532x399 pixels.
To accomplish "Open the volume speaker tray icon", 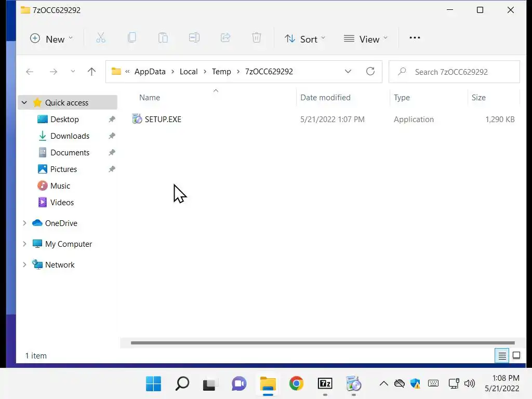I will (x=470, y=384).
